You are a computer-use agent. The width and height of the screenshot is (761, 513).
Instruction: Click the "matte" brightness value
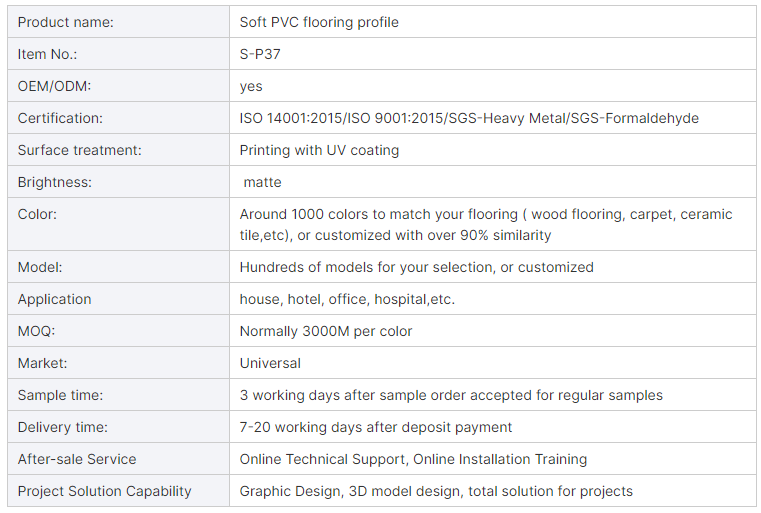263,182
